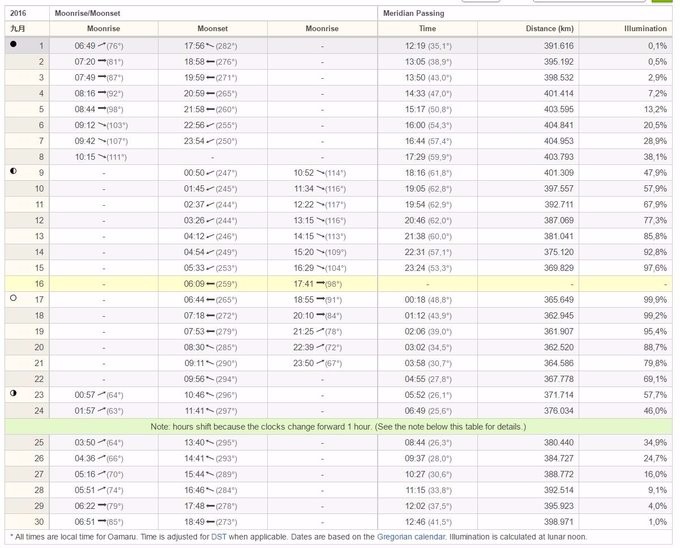
Task: Select the Illumination column header
Action: 642,29
